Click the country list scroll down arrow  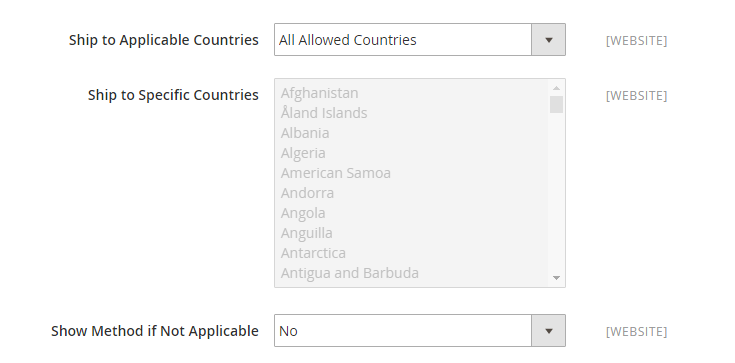tap(556, 278)
